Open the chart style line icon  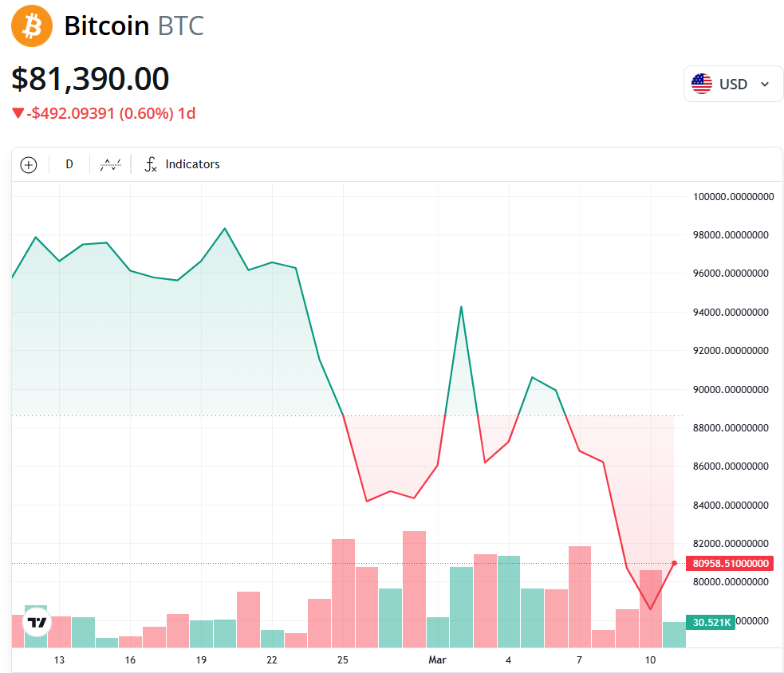point(110,165)
